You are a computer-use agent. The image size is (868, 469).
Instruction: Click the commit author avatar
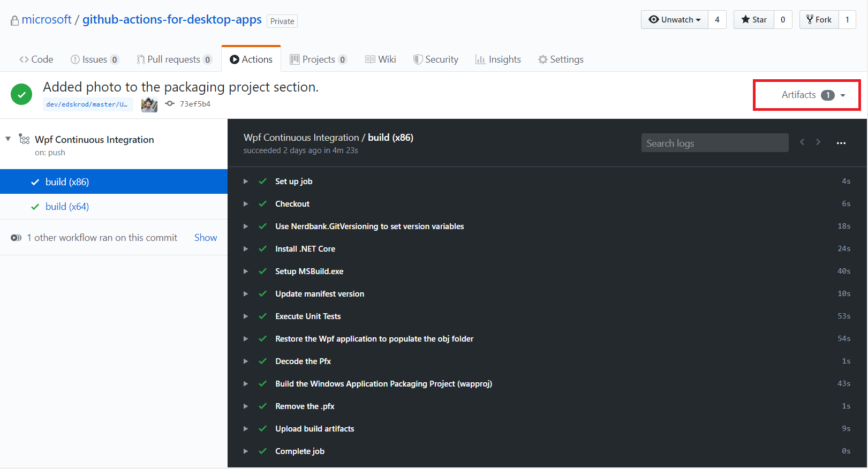tap(149, 104)
